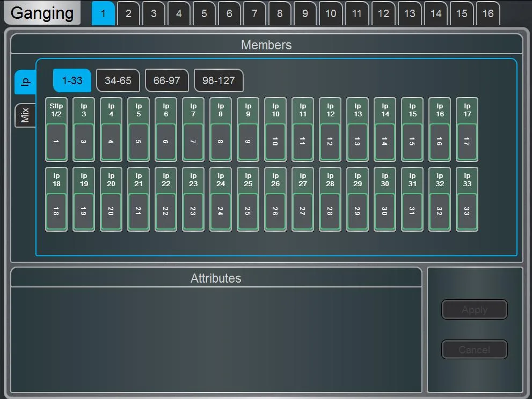532x399 pixels.
Task: Show input channels 1-33 range
Action: [72, 80]
